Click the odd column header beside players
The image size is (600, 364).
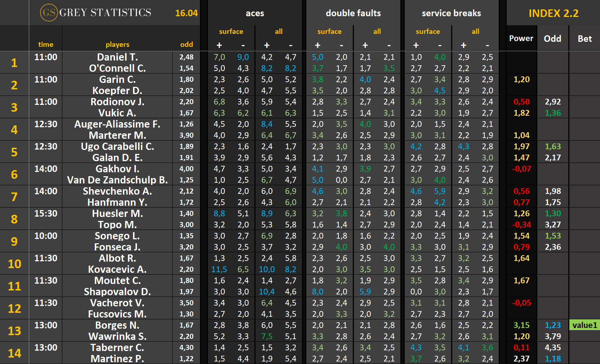186,44
